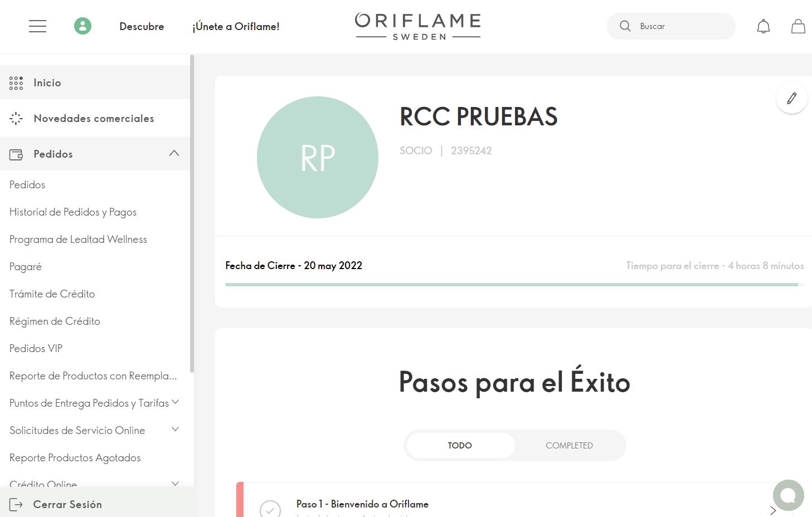Viewport: 812px width, 517px height.
Task: Open the hamburger menu
Action: click(x=37, y=26)
